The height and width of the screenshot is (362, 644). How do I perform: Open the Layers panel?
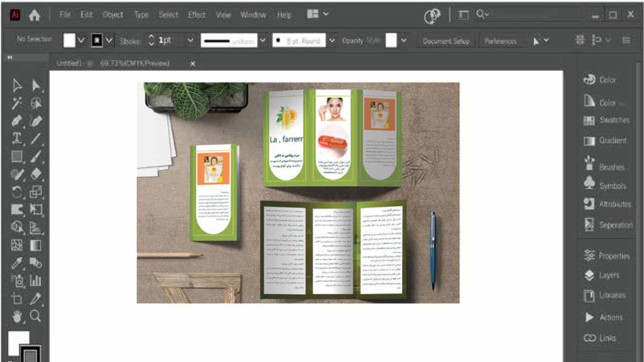tap(602, 275)
